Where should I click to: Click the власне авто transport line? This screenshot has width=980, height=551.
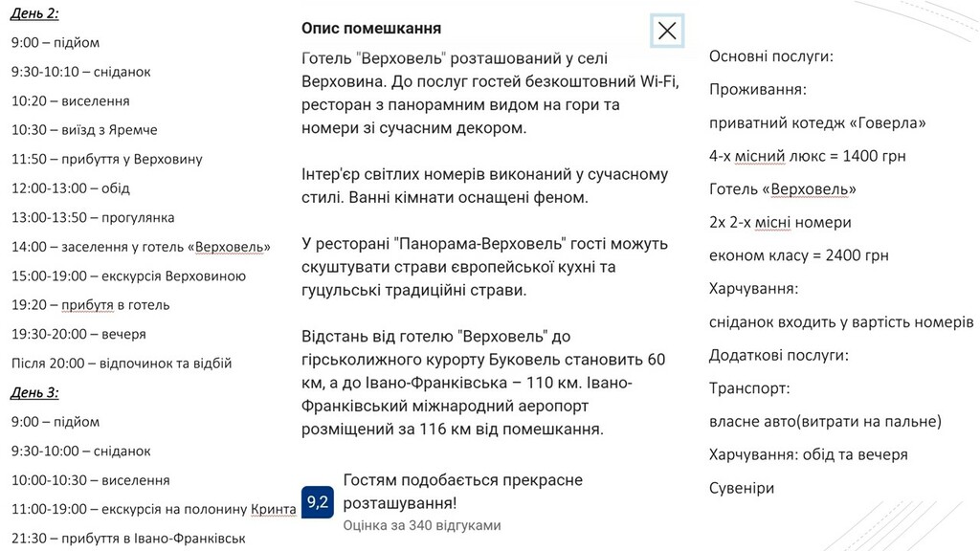click(x=825, y=422)
